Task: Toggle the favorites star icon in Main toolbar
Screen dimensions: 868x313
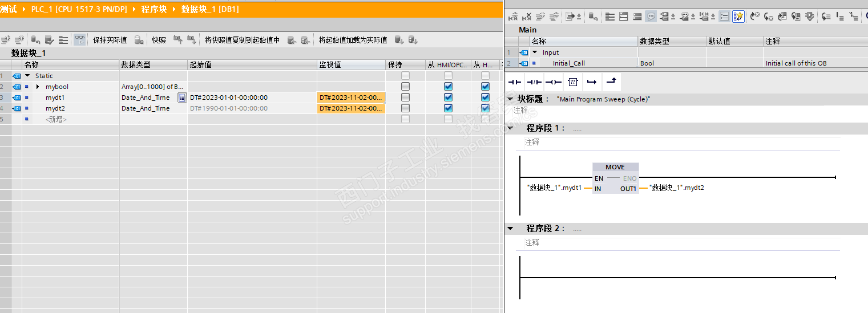Action: [738, 17]
